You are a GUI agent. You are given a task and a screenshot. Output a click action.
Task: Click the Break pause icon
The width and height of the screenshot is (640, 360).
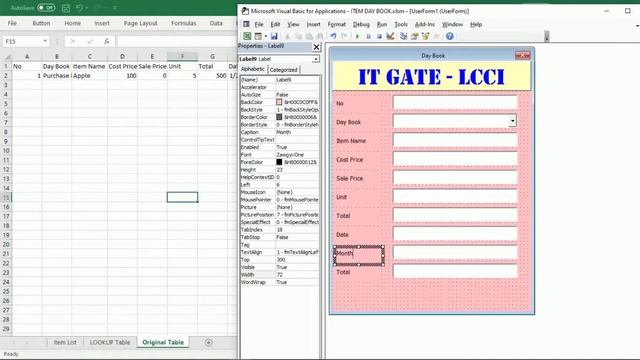point(368,36)
